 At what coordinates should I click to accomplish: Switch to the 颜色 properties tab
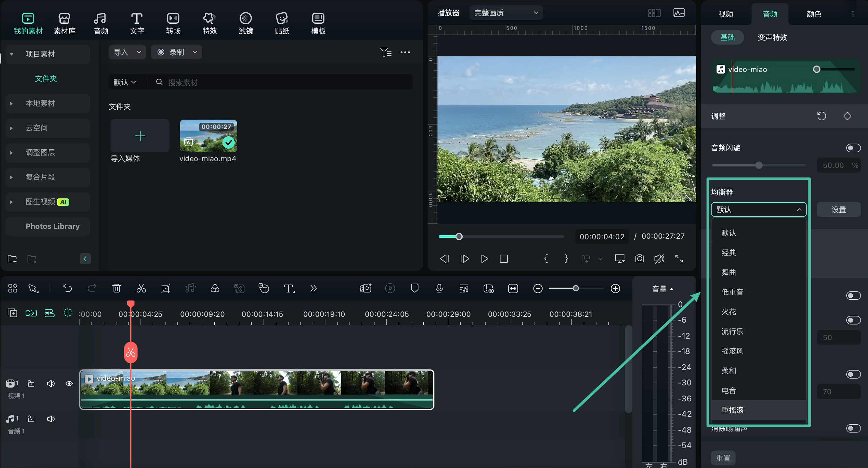pyautogui.click(x=814, y=14)
